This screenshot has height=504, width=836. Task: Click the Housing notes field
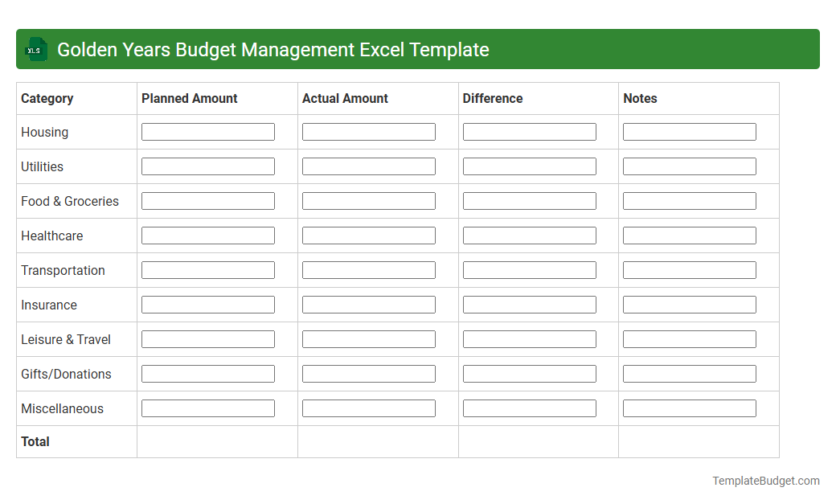point(689,131)
